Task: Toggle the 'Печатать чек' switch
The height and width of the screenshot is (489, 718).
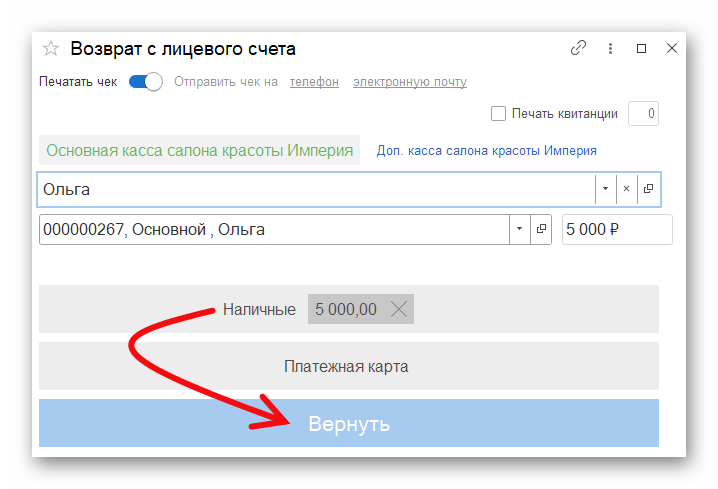Action: (x=146, y=82)
